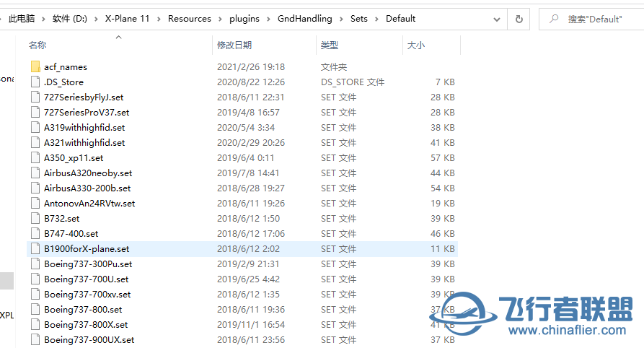This screenshot has height=348, width=644.
Task: Expand chevron after Sets in path
Action: click(376, 19)
